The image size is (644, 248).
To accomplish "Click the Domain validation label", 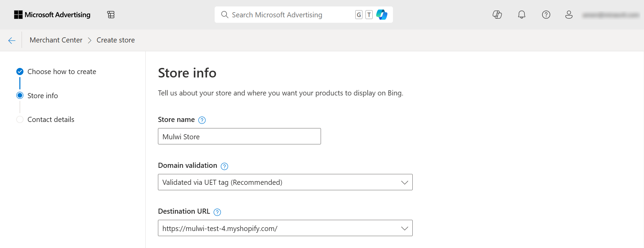I will (187, 165).
